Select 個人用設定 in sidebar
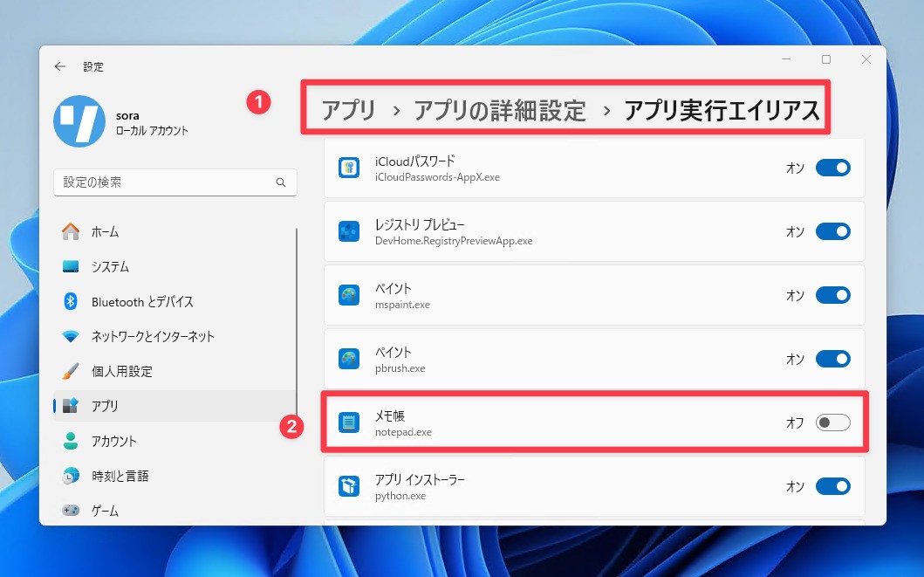This screenshot has width=924, height=577. click(175, 371)
